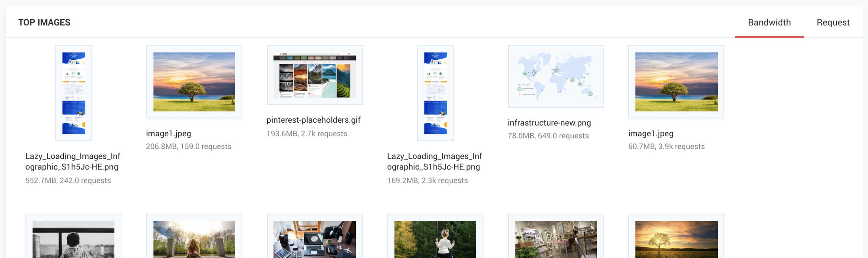The width and height of the screenshot is (868, 258).
Task: Open the 206.8MB image1.jpeg tree thumbnail
Action: 194,82
